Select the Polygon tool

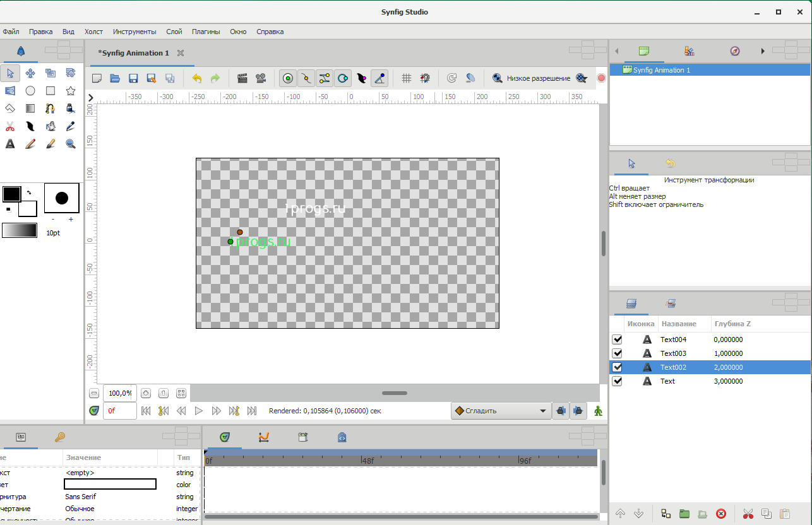pyautogui.click(x=10, y=109)
